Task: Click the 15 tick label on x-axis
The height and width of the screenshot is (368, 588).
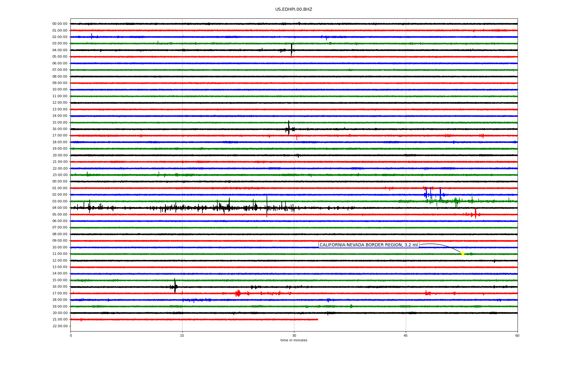Action: [182, 336]
